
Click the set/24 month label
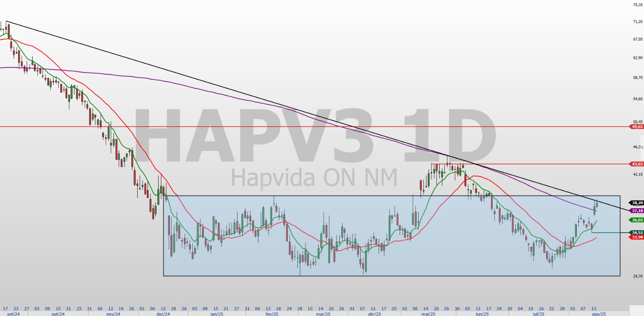tap(13, 314)
